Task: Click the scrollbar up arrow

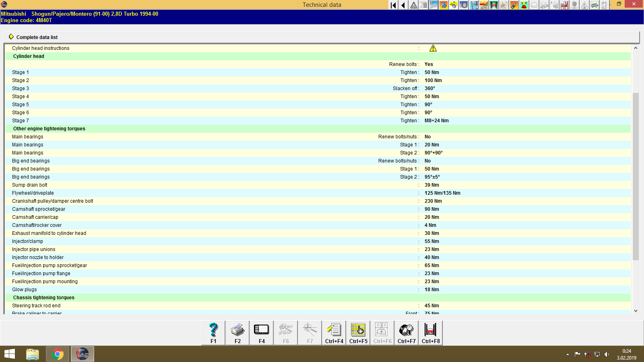Action: coord(636,47)
